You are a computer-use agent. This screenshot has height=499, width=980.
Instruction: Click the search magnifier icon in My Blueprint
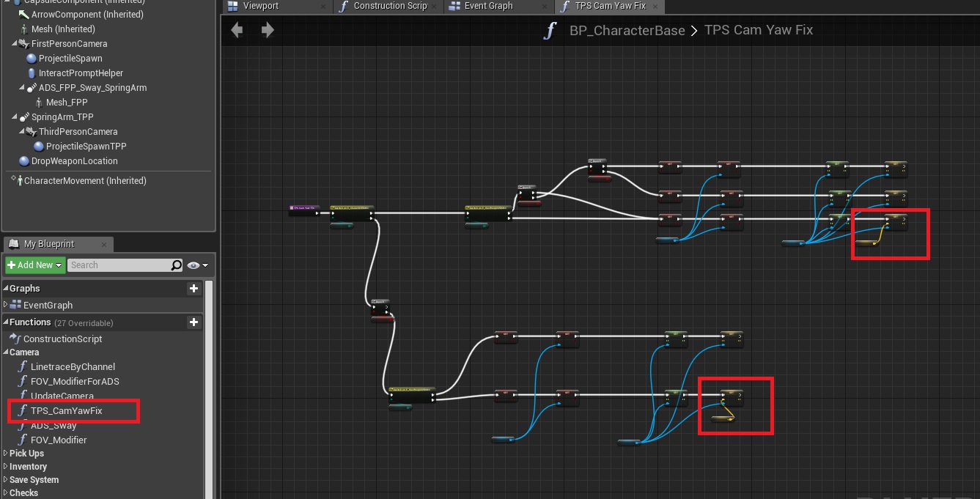176,265
